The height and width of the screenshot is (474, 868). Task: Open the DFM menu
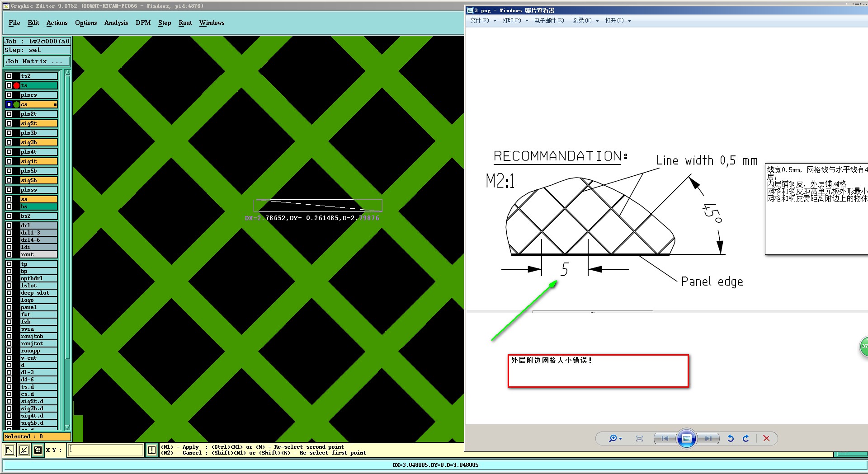click(143, 23)
